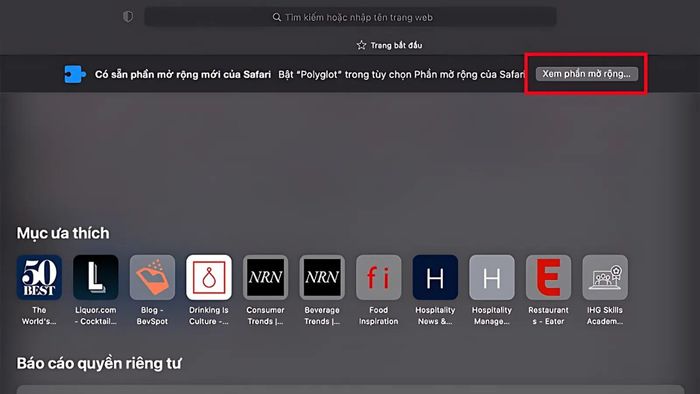Click the Safari address search field
Screen dimensions: 700x394
[x=350, y=17]
